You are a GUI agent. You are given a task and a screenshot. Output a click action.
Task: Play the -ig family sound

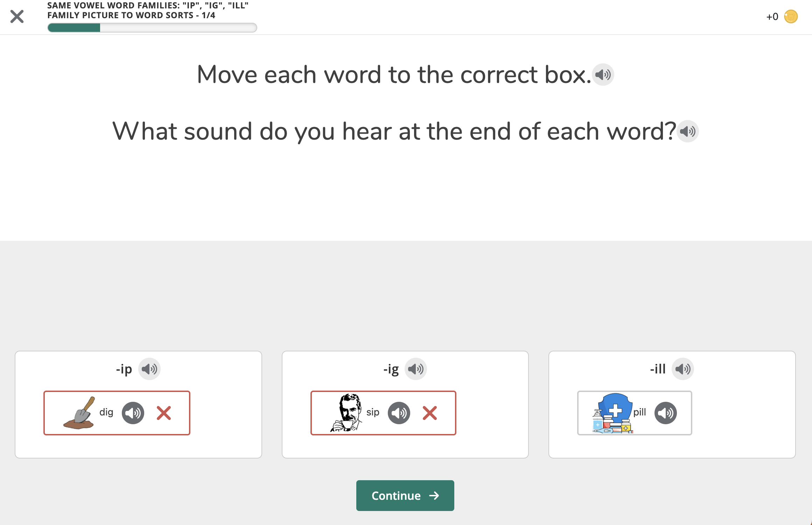[416, 369]
